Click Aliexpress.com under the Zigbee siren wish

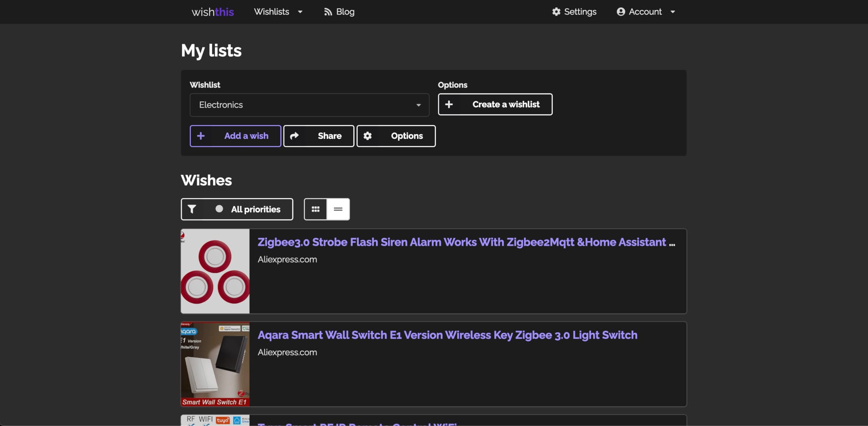click(x=288, y=259)
